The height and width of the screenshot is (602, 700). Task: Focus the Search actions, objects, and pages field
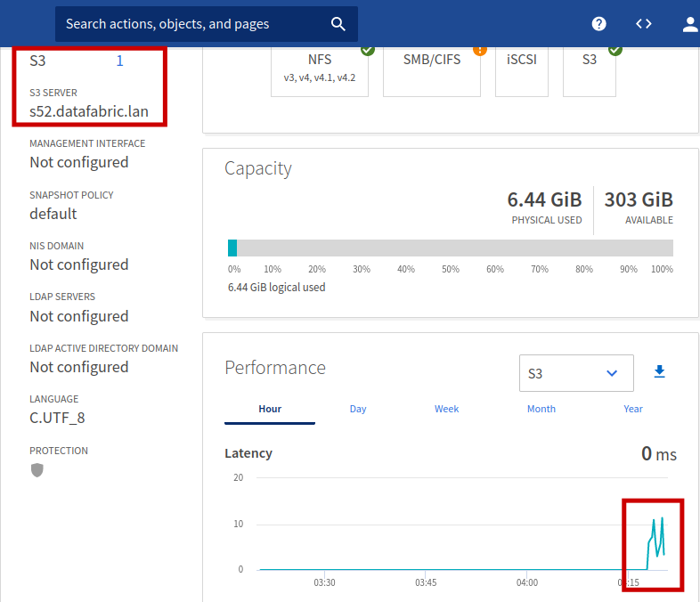coord(207,24)
